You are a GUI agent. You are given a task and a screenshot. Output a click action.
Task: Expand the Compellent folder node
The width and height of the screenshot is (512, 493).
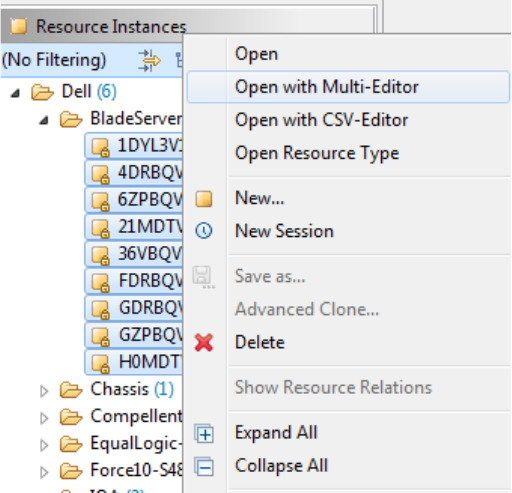coord(44,418)
